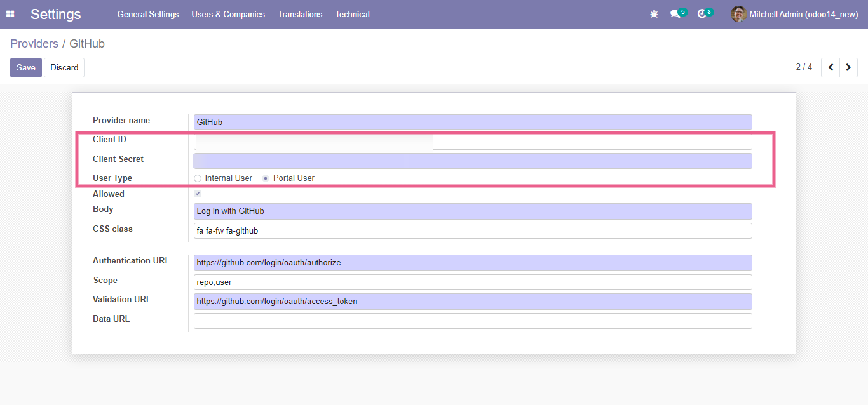Screen dimensions: 868x405
Task: Expand the Translations menu
Action: (300, 14)
